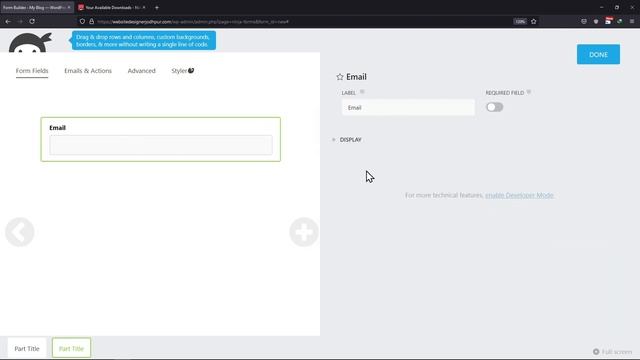Screen dimensions: 640x360
Task: Select the green-outlined Part Title tab
Action: [x=71, y=348]
